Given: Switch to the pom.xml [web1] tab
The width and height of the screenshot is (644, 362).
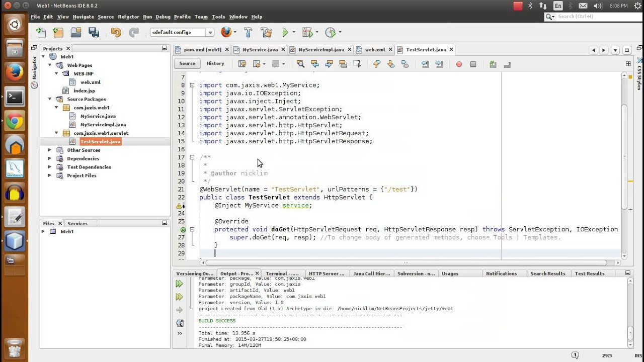Looking at the screenshot, I should (202, 50).
